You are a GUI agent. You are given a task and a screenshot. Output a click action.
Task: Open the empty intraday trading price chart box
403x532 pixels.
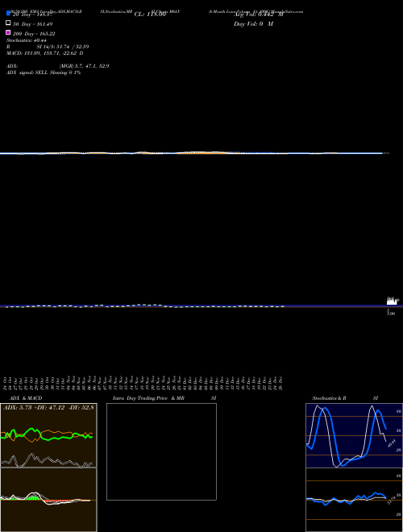161,451
